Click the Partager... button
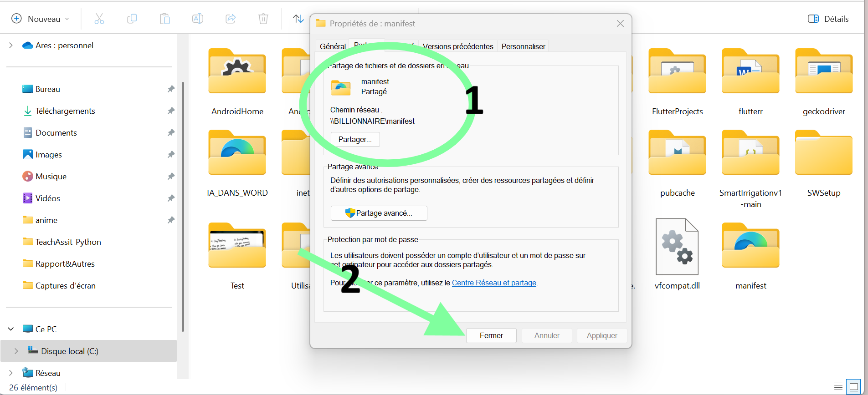Screen dimensions: 868x395 (355, 139)
